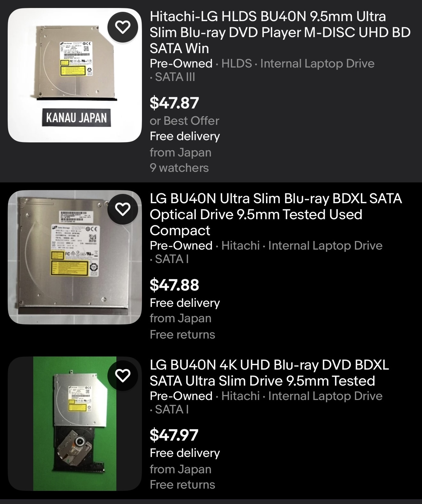Tap 'Pre-Owned · HLDS' details line

tap(201, 63)
